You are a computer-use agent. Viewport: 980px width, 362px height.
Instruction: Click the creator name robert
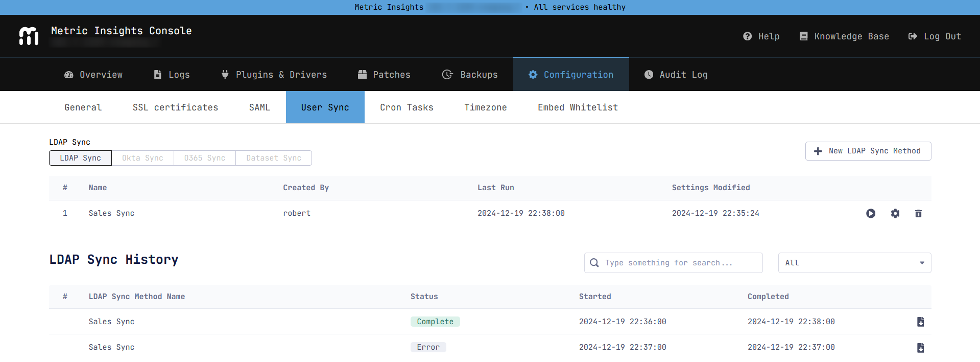point(297,213)
